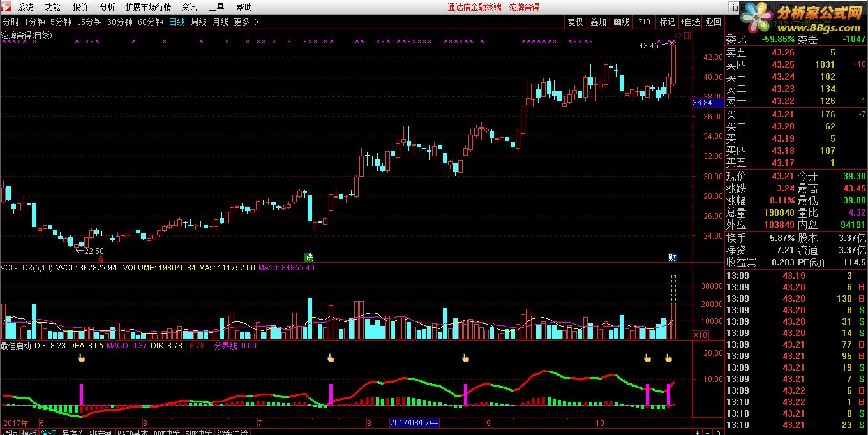Select the 周线 weekly period
The width and height of the screenshot is (868, 435).
point(198,22)
